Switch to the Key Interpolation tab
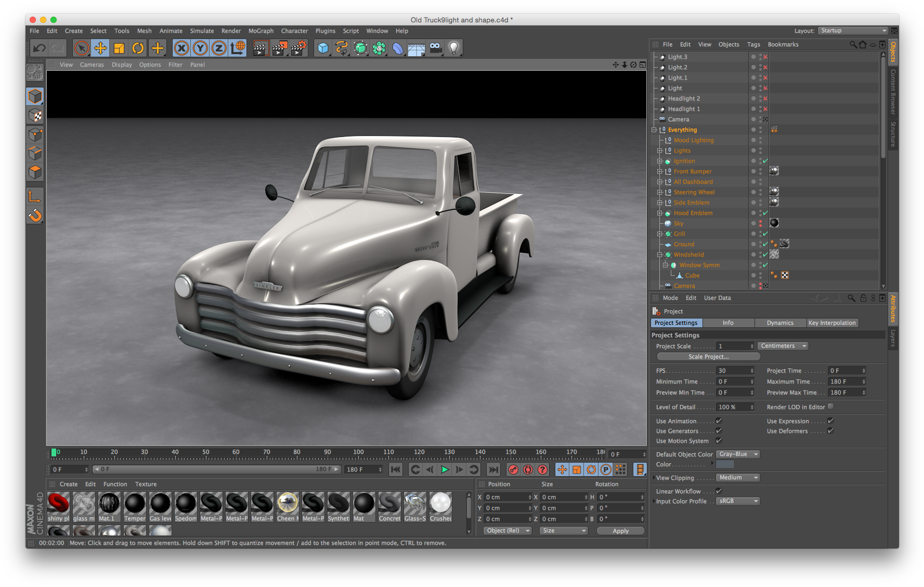924x587 pixels. pyautogui.click(x=832, y=323)
